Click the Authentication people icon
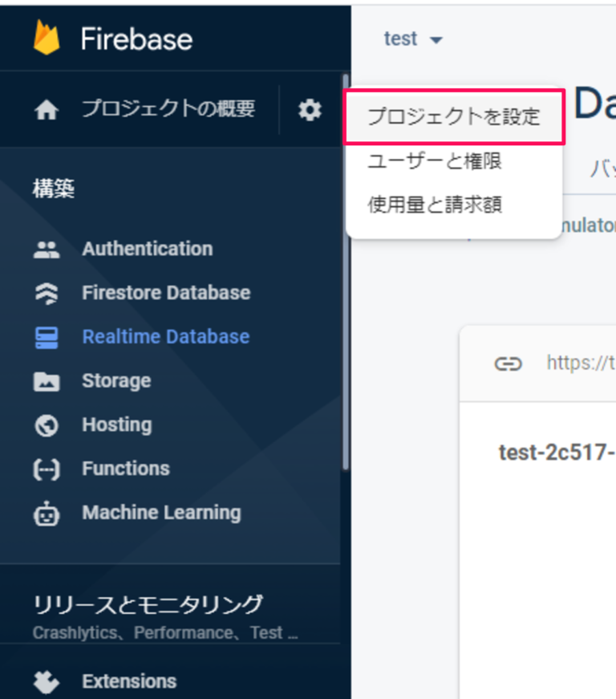 click(47, 250)
